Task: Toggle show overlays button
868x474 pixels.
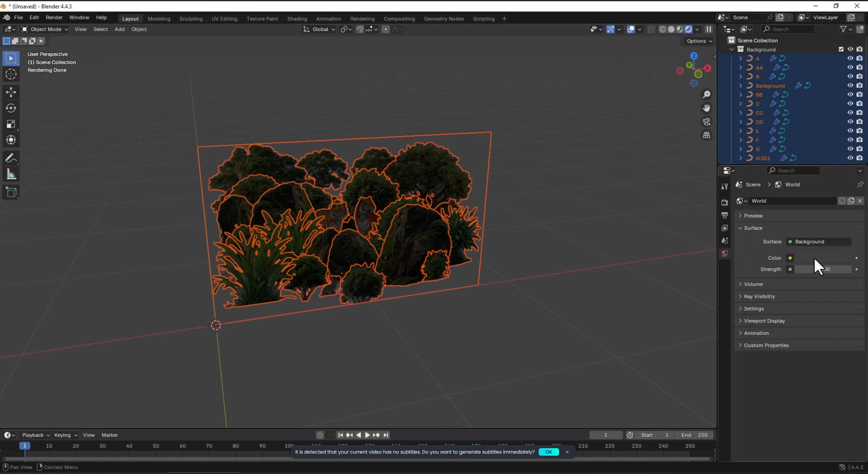Action: [631, 29]
